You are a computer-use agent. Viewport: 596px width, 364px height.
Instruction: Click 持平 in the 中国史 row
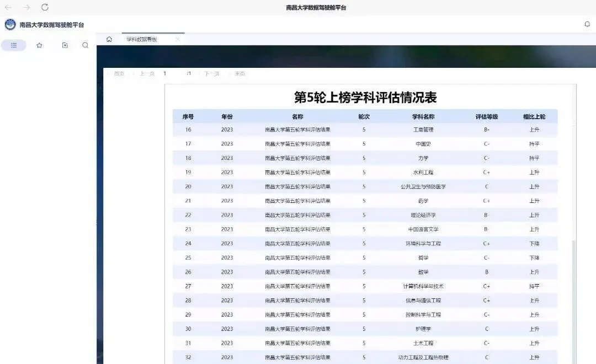pyautogui.click(x=534, y=144)
